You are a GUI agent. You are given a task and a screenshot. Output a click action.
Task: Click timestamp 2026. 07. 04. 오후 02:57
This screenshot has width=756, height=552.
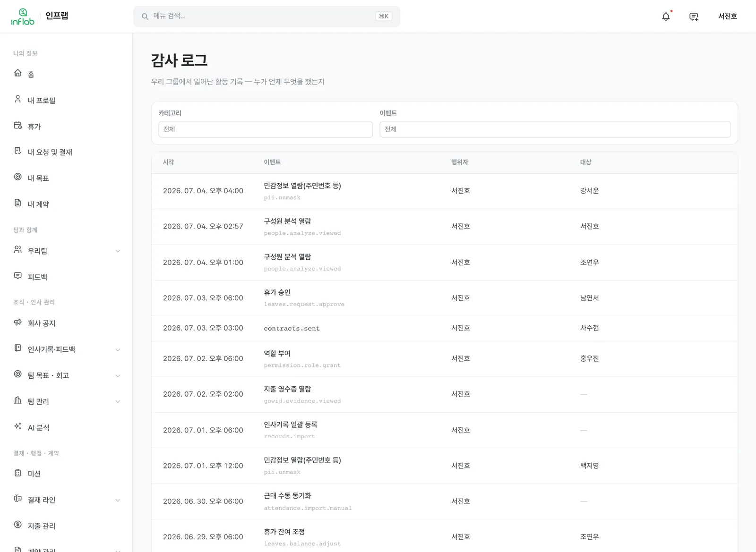(203, 226)
